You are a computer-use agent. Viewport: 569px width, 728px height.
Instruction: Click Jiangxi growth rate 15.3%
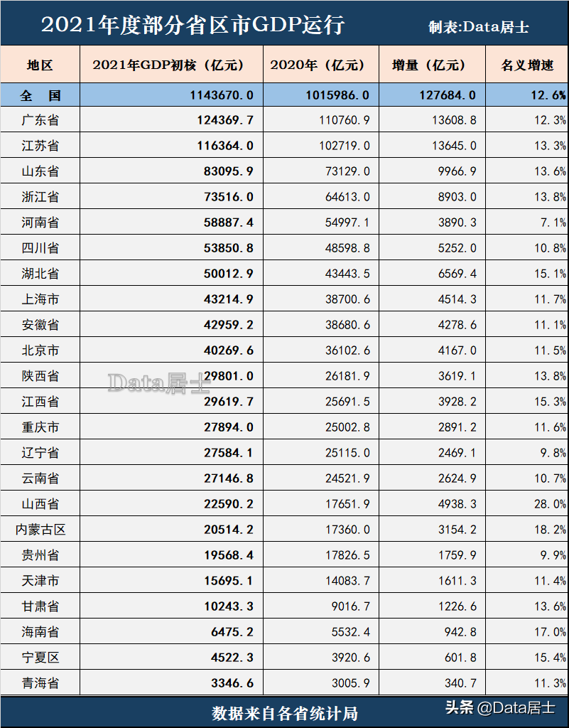tap(551, 401)
